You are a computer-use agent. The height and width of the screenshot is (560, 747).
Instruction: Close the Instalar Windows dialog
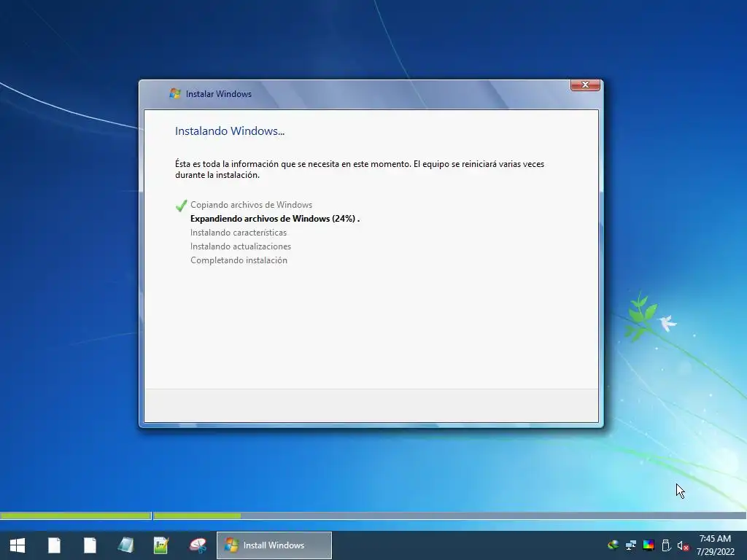click(585, 85)
